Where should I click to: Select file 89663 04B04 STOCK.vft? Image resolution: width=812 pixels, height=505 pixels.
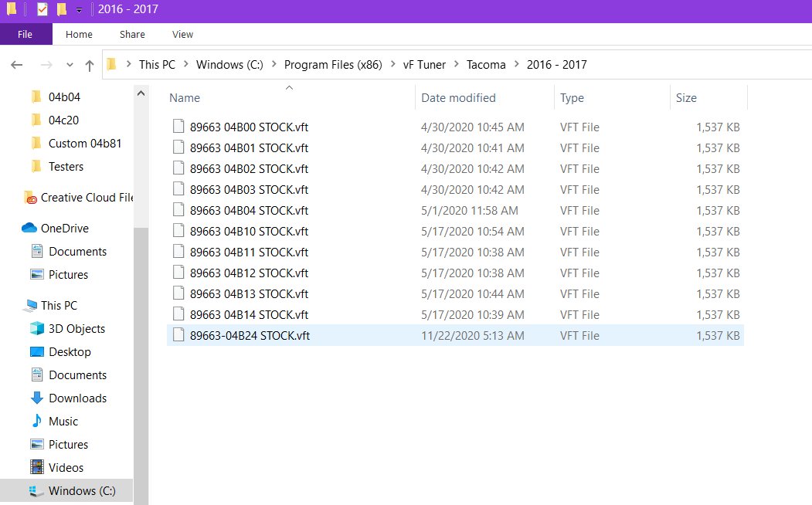(x=249, y=211)
